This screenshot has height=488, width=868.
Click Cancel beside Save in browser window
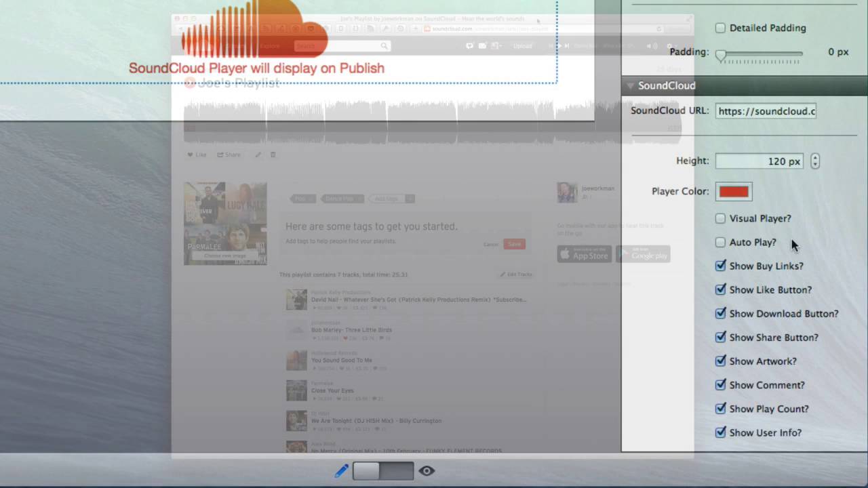click(x=491, y=244)
